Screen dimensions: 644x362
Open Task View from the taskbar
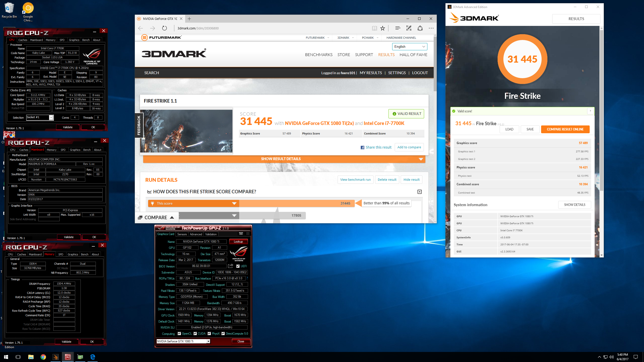point(18,357)
